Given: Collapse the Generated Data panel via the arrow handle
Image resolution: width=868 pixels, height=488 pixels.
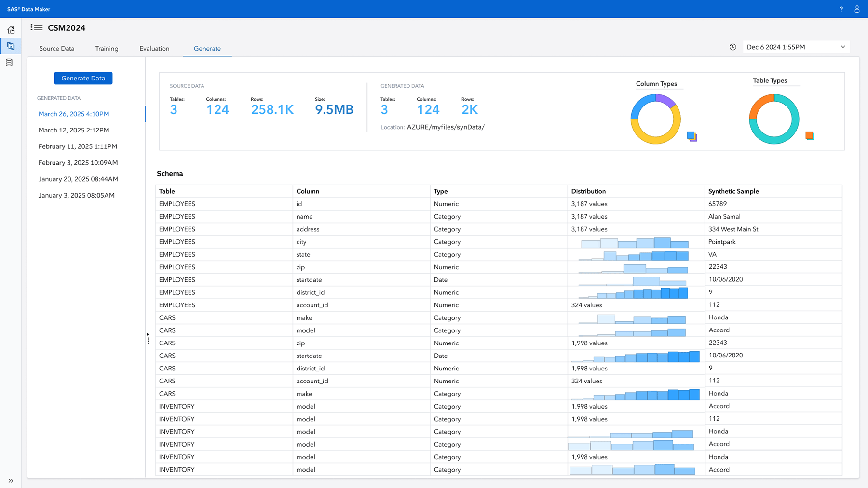Looking at the screenshot, I should coord(148,334).
